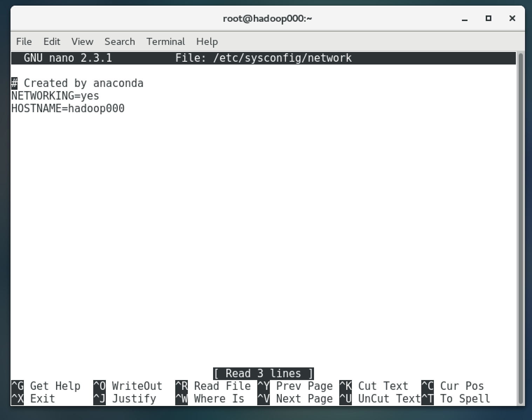This screenshot has width=532, height=420.
Task: Click the ^T To Spell shortcut
Action: 456,399
